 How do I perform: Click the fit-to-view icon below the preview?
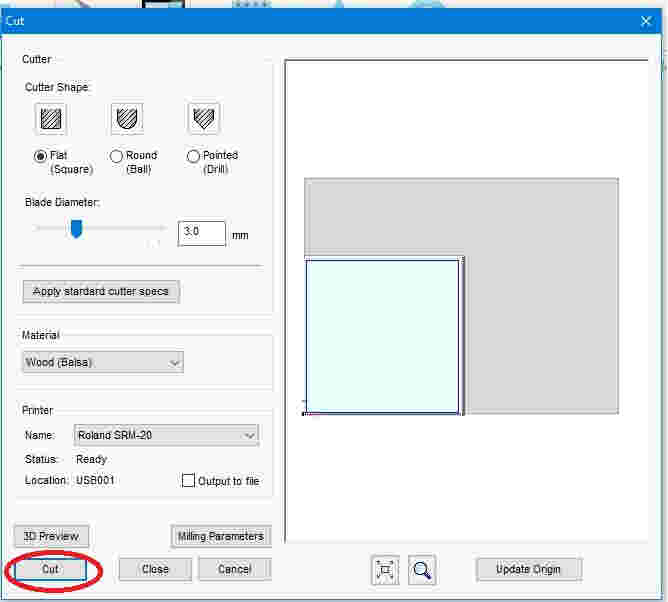385,570
